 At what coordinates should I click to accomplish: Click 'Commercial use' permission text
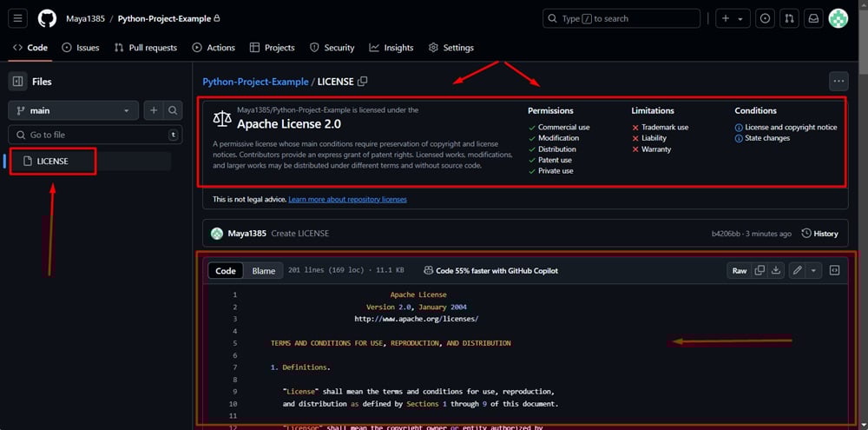pyautogui.click(x=564, y=127)
